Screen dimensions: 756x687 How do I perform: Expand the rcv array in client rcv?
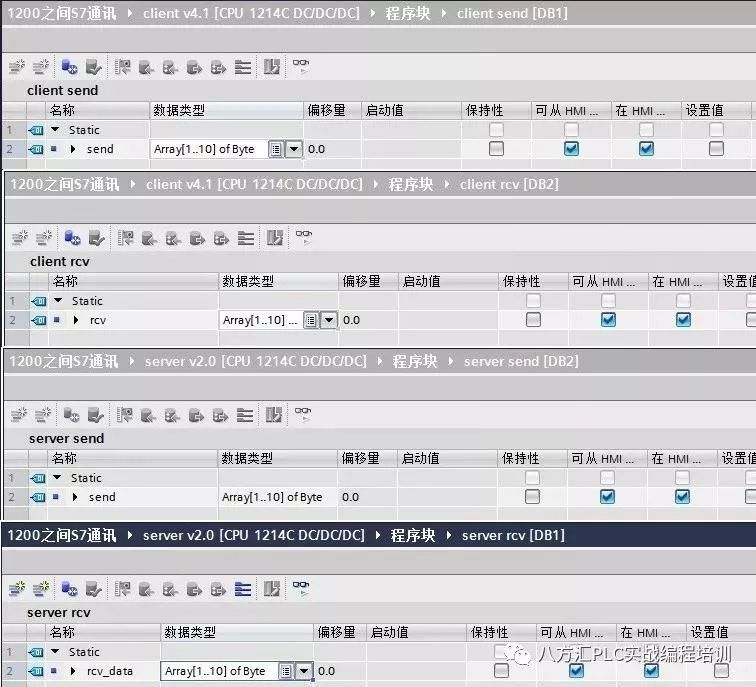click(x=77, y=320)
